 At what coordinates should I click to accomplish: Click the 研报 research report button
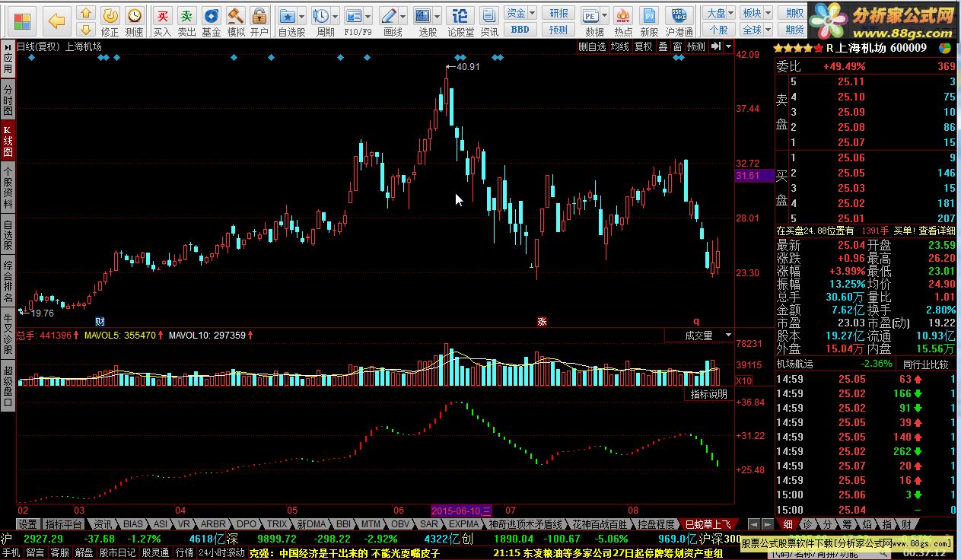point(558,13)
